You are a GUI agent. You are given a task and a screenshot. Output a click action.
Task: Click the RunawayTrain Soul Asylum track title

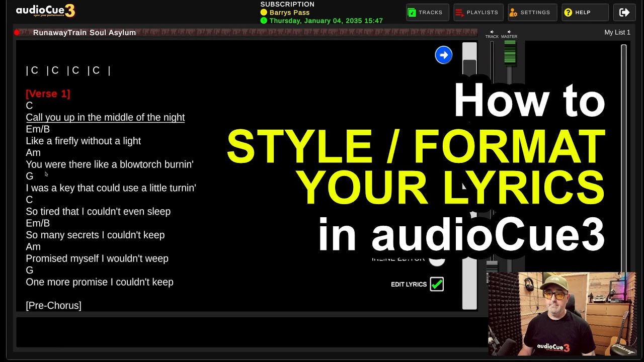tap(85, 33)
